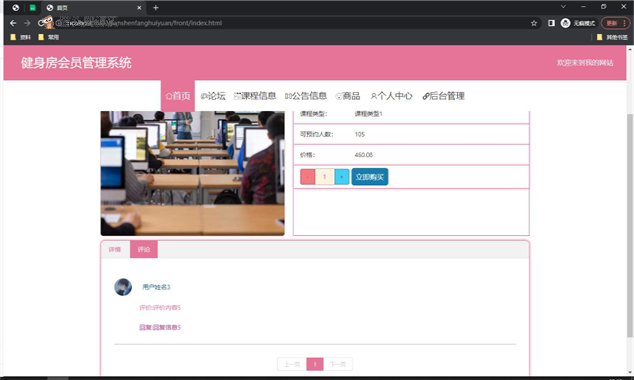634x380 pixels.
Task: Decrease quantity with the minus button
Action: tap(308, 177)
